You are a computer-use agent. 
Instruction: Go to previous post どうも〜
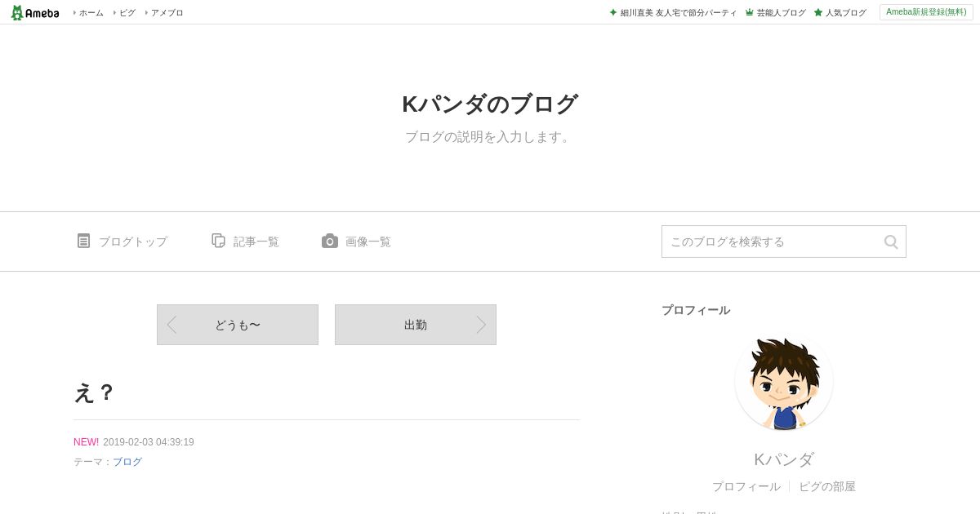238,325
